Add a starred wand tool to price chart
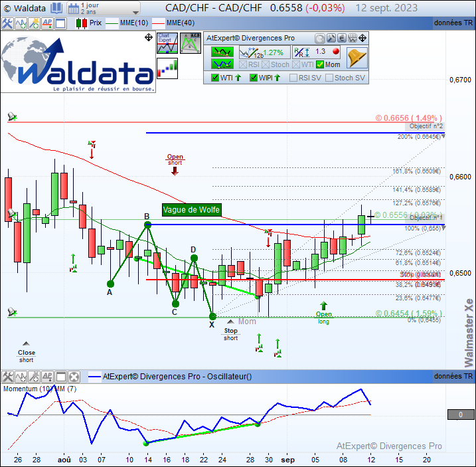Viewport: 476px width, 467px height. (x=35, y=23)
